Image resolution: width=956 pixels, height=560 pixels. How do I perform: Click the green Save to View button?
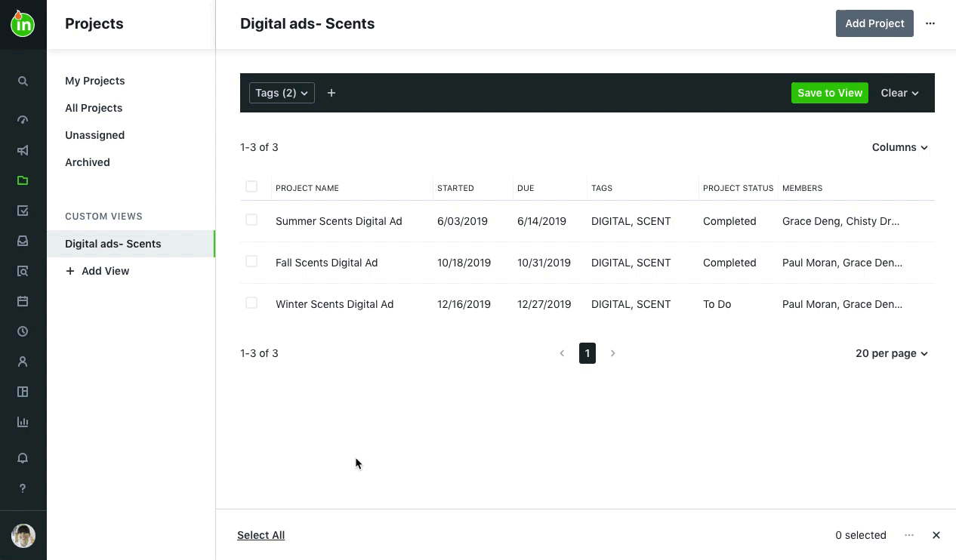(x=830, y=93)
